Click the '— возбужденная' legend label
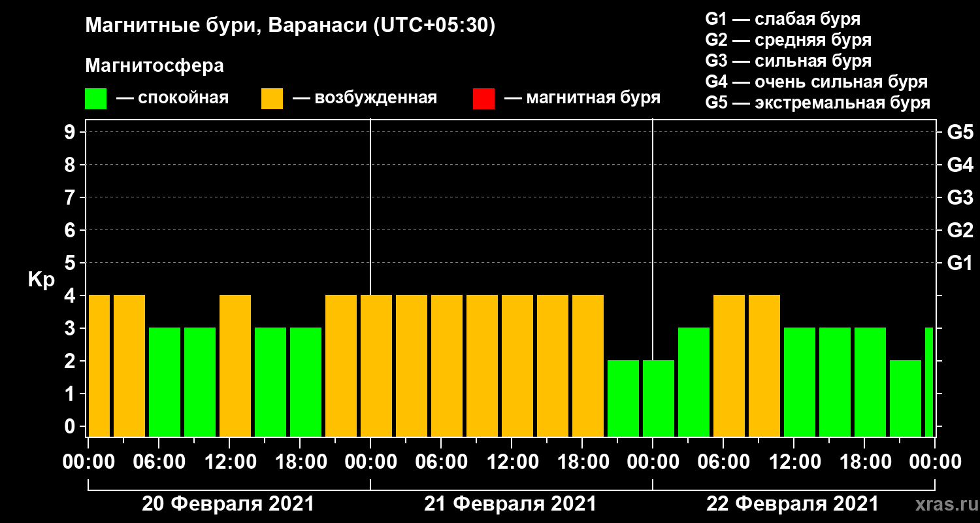The image size is (980, 523). coord(365,99)
